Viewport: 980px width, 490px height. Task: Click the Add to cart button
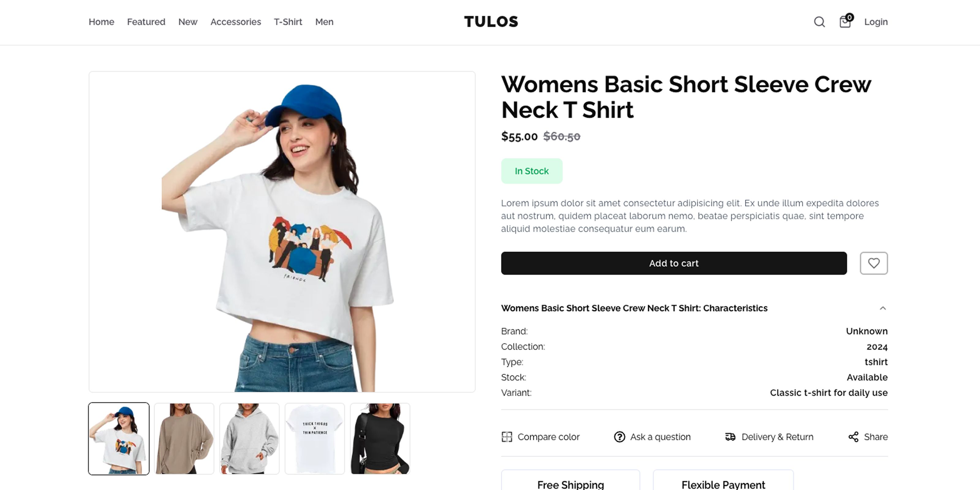tap(674, 263)
